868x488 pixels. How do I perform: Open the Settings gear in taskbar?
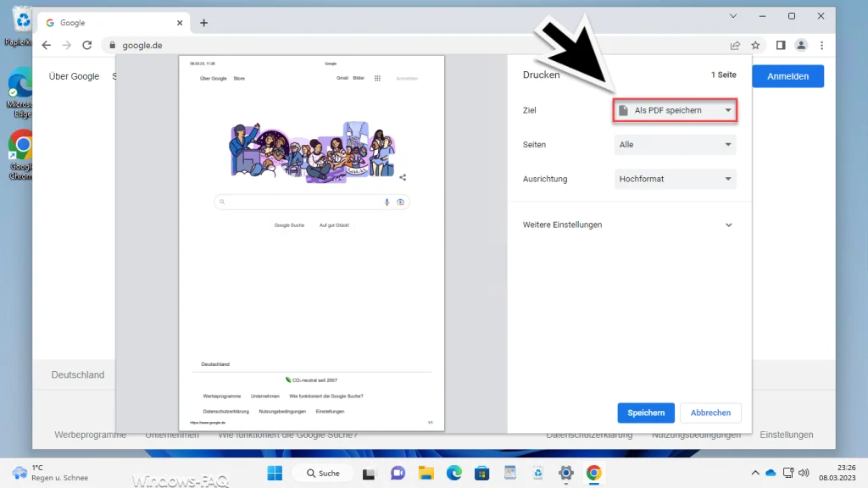[565, 473]
